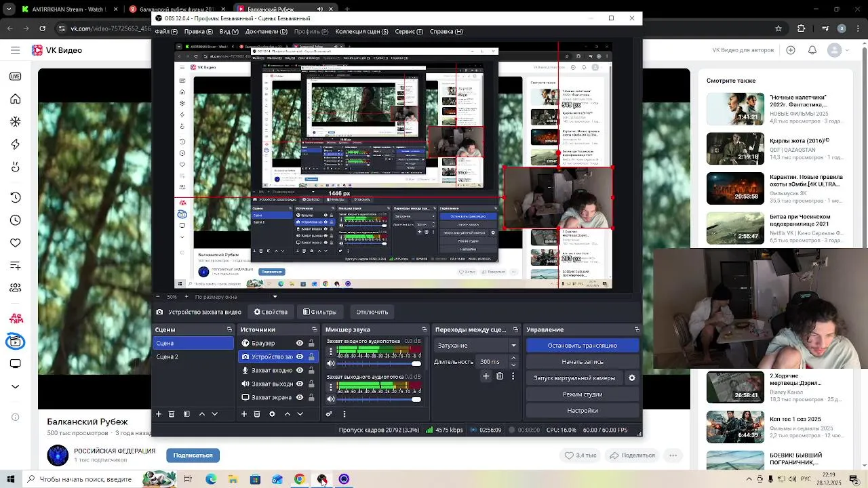Click Начать запись button
The width and height of the screenshot is (868, 488).
583,362
